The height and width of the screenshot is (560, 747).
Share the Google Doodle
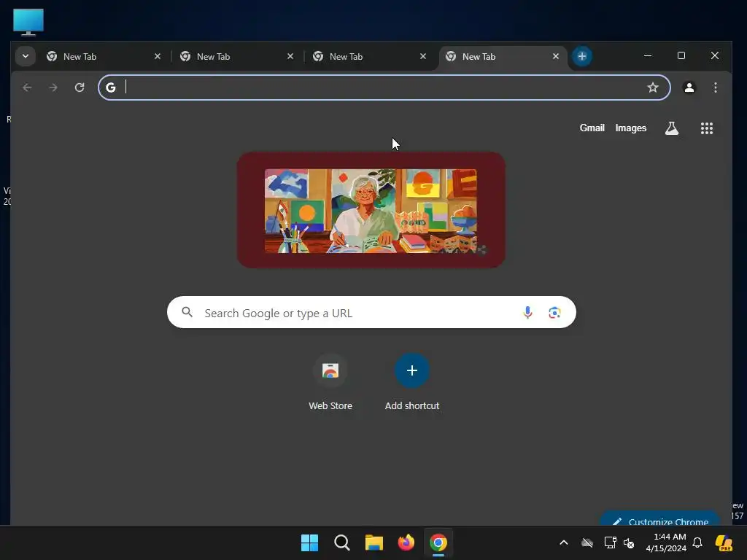coord(481,250)
